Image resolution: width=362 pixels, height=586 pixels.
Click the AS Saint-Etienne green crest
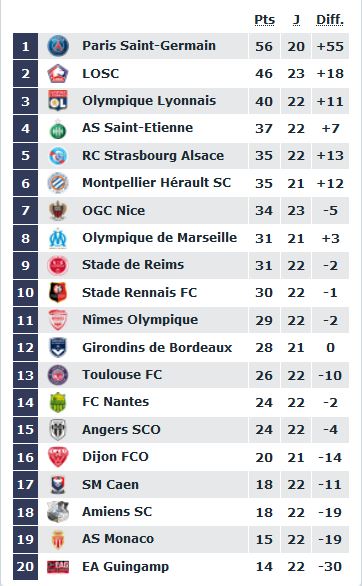pyautogui.click(x=58, y=129)
